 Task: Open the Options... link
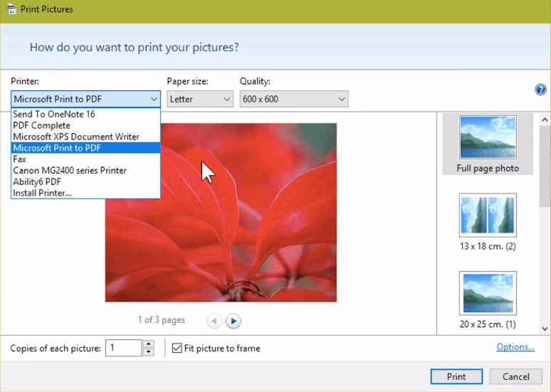pyautogui.click(x=515, y=347)
